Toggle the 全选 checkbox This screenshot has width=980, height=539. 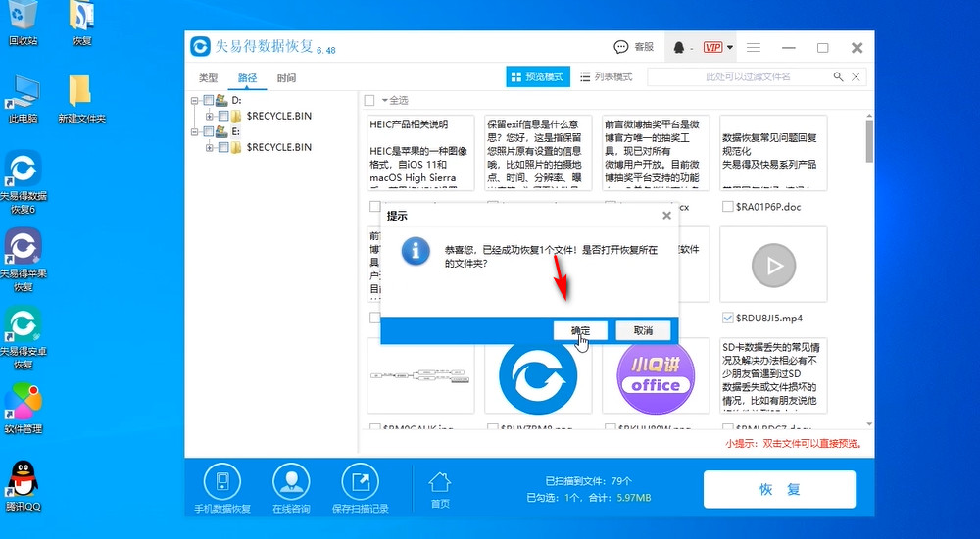tap(369, 100)
